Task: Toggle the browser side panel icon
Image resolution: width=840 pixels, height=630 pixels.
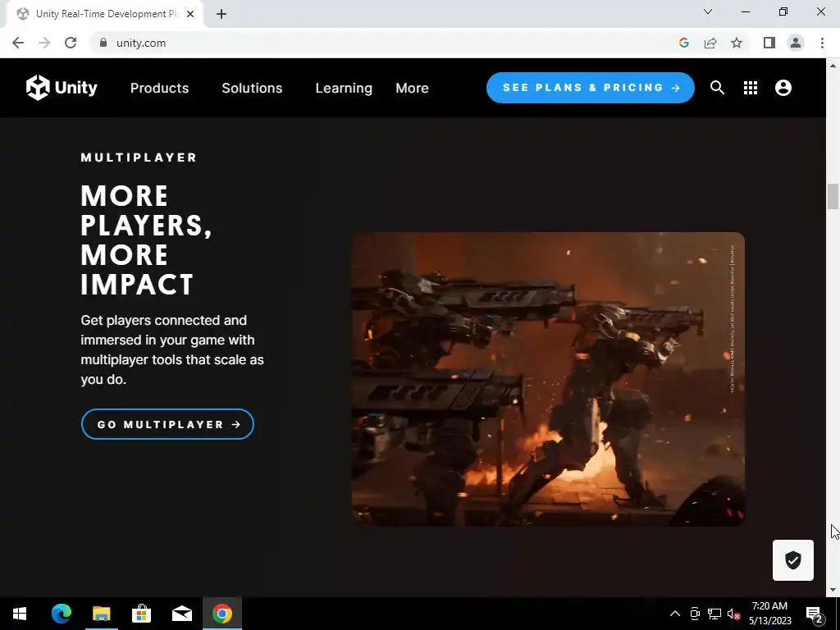Action: 769,43
